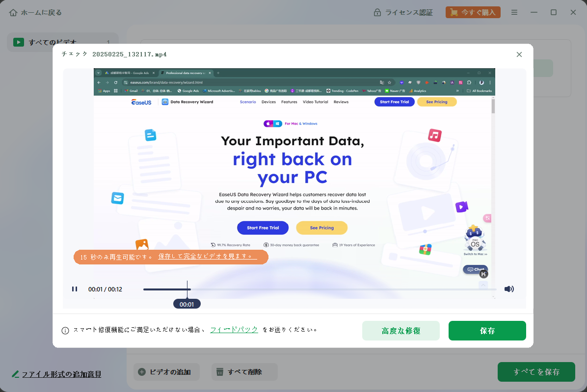Open the フィードバック link
The height and width of the screenshot is (392, 587).
(234, 330)
